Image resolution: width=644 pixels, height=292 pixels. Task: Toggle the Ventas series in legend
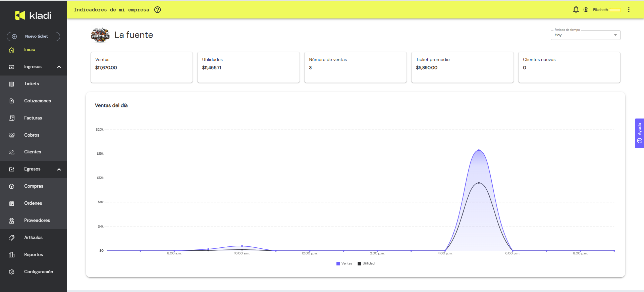coord(344,263)
